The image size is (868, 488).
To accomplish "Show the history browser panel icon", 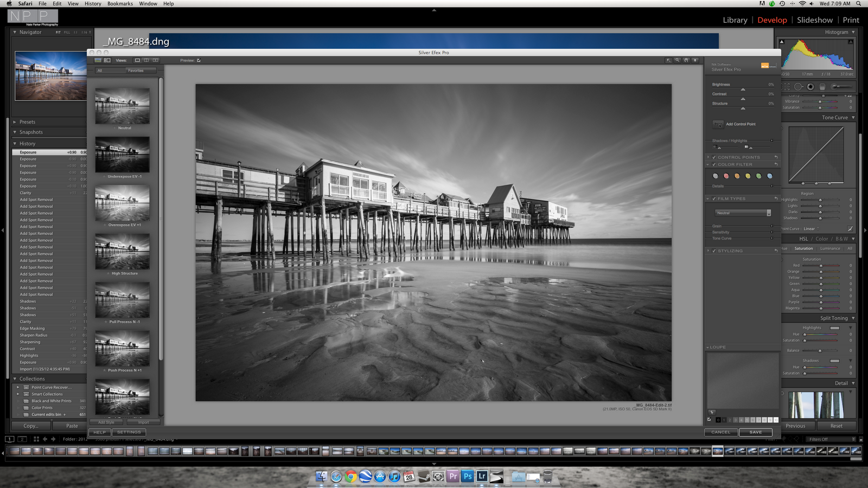I will coord(107,60).
